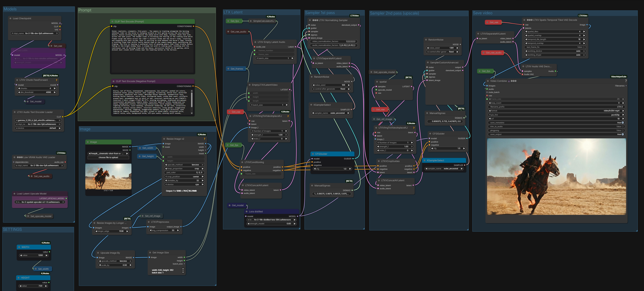Image resolution: width=644 pixels, height=291 pixels.
Task: Collapse the LTXV Empty Latent Audio node dot
Action: tap(255, 42)
